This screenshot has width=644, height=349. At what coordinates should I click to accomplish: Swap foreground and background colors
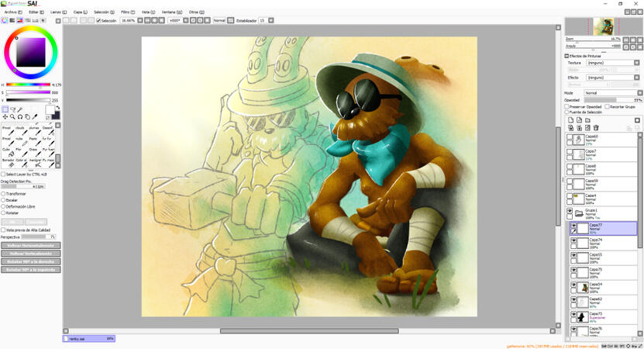58,107
